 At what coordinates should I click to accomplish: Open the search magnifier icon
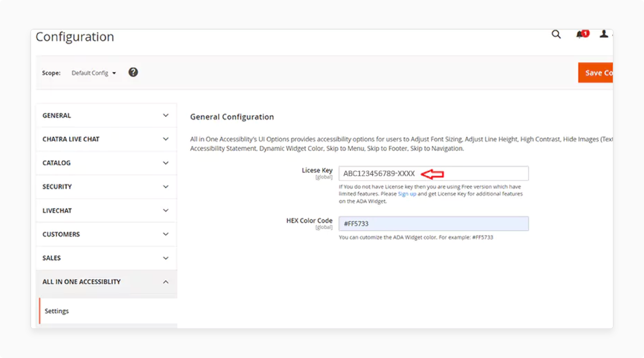[x=556, y=34]
